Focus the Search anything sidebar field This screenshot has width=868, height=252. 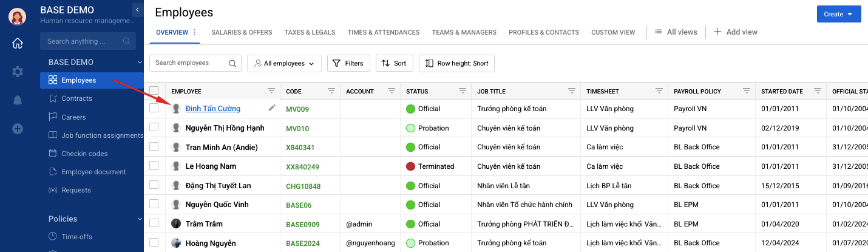[87, 41]
